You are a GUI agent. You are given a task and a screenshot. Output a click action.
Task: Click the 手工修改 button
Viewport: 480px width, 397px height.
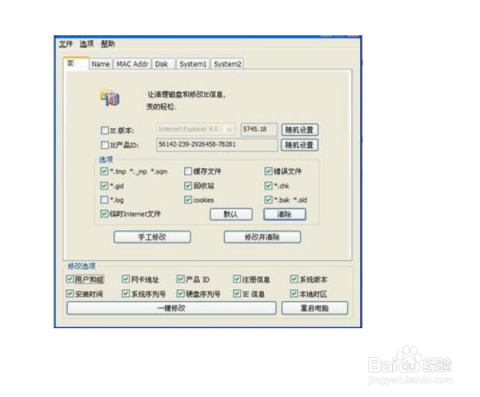point(152,237)
